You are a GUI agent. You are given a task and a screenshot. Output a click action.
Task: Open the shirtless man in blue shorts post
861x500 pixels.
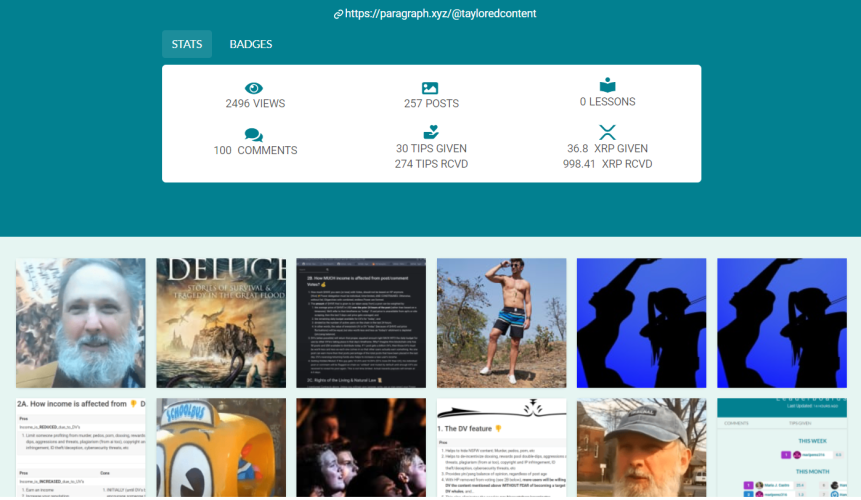pos(501,323)
